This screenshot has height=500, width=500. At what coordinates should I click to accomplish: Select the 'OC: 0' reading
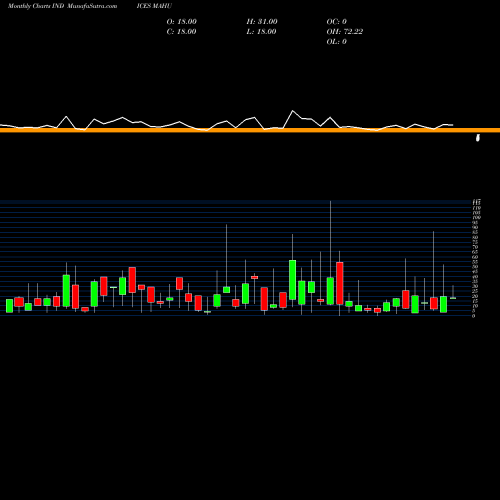pyautogui.click(x=337, y=22)
